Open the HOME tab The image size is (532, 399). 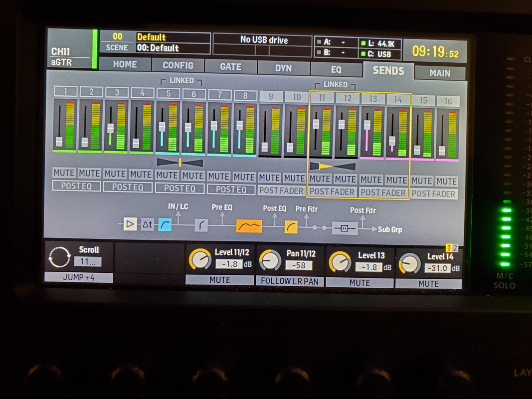(125, 64)
